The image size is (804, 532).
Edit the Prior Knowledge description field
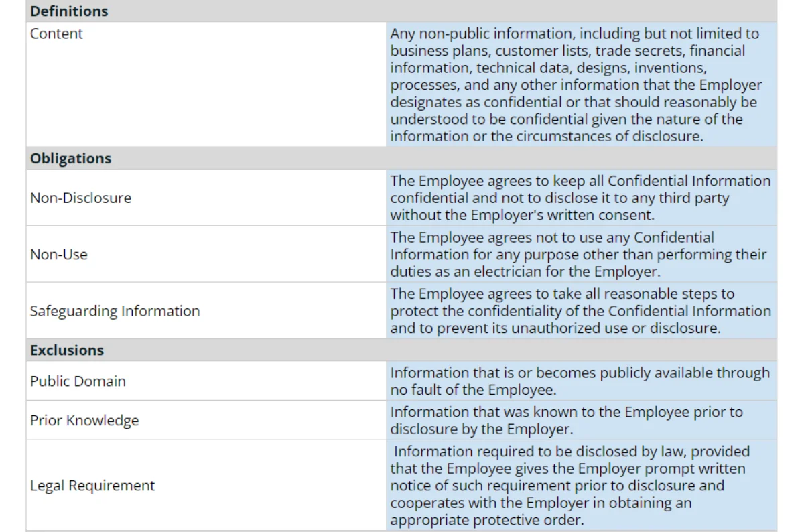(x=581, y=421)
